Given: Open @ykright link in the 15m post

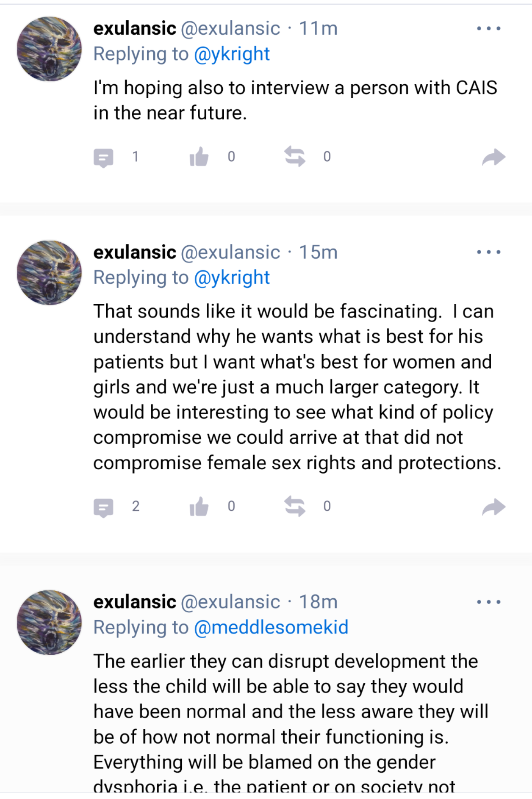Looking at the screenshot, I should tap(232, 277).
